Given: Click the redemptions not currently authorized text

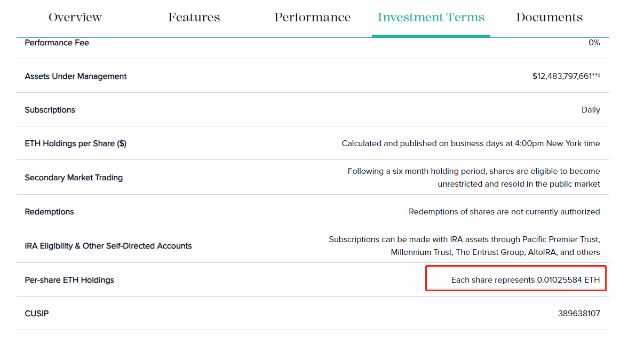Looking at the screenshot, I should (504, 212).
